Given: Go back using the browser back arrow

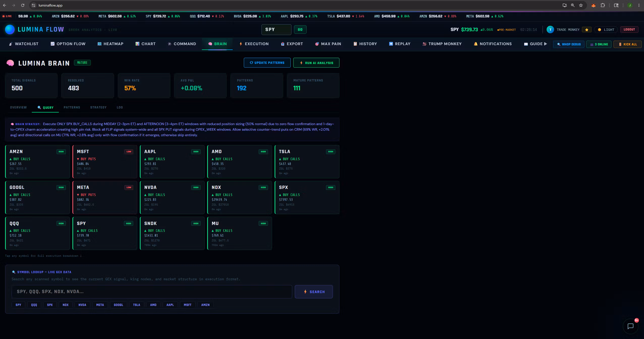Looking at the screenshot, I should pos(5,5).
